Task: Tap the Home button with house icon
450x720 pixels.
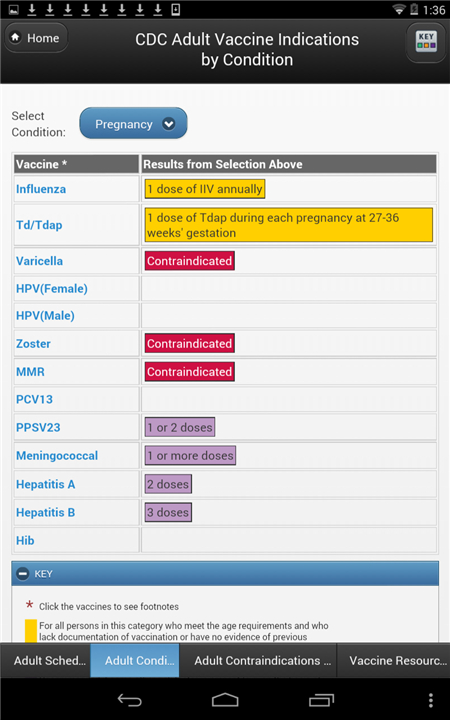Action: 36,38
